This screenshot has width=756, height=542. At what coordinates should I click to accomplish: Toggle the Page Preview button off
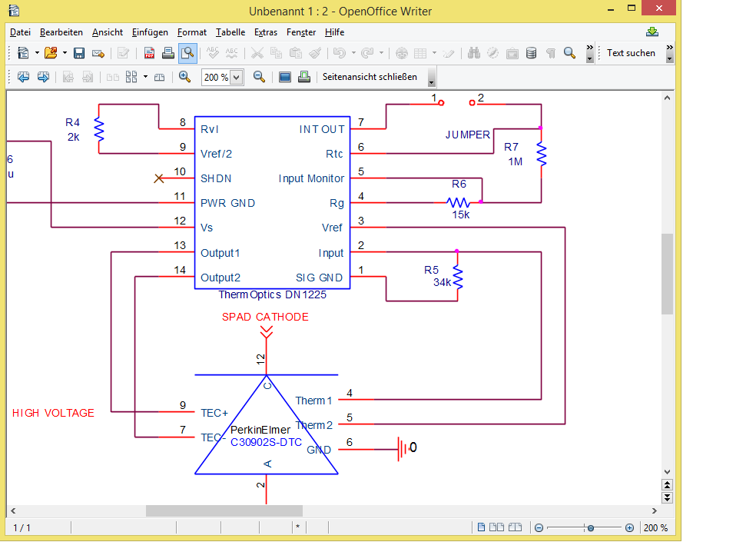[x=187, y=53]
